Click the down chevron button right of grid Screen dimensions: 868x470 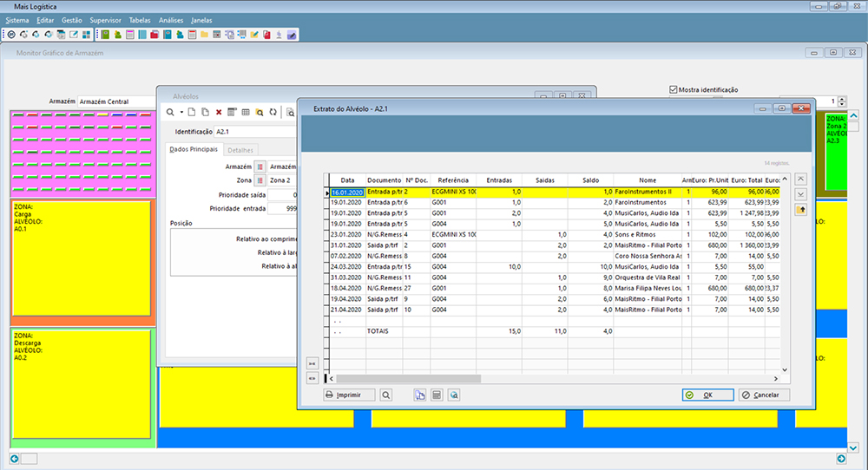click(x=801, y=194)
